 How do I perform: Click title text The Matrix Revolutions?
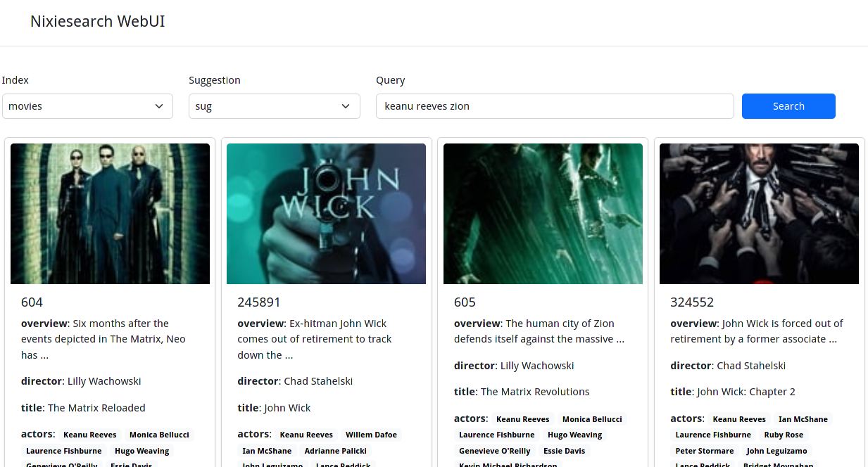pyautogui.click(x=535, y=392)
